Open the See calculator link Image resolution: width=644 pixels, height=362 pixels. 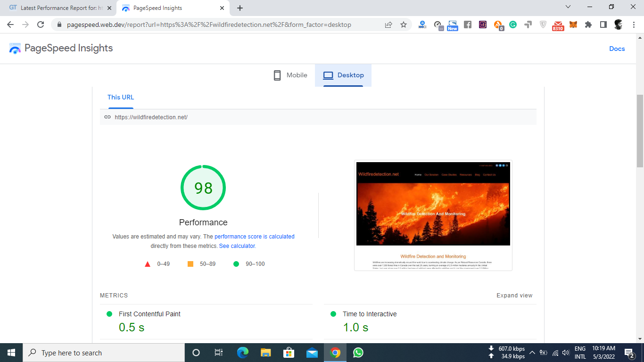(x=237, y=246)
